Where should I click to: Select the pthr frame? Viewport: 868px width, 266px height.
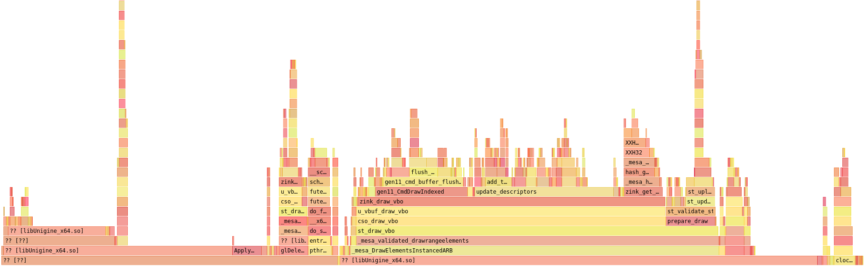tap(319, 251)
